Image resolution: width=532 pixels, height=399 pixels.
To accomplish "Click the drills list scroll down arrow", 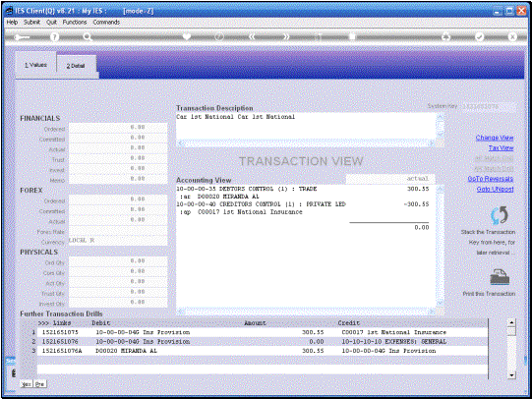I will pyautogui.click(x=511, y=375).
